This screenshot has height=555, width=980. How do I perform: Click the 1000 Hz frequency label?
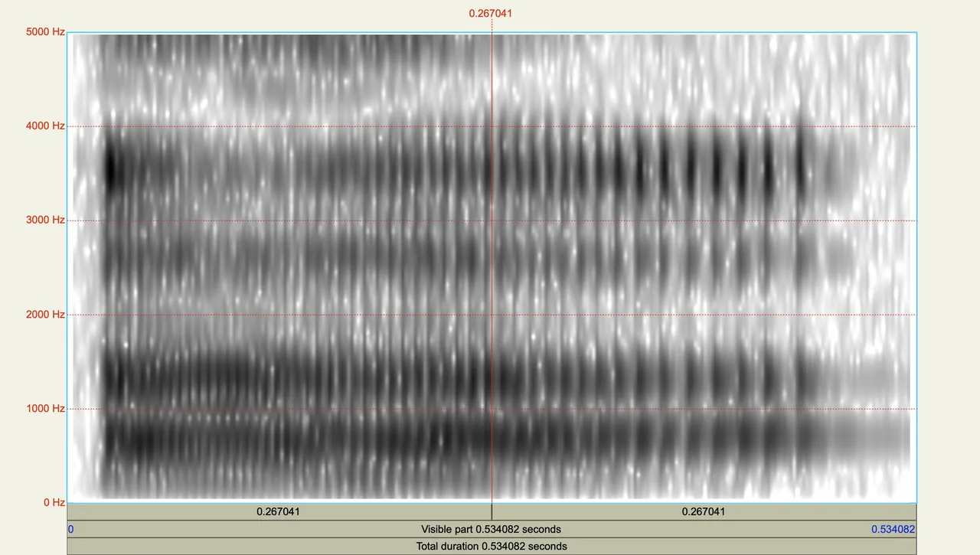tap(44, 408)
